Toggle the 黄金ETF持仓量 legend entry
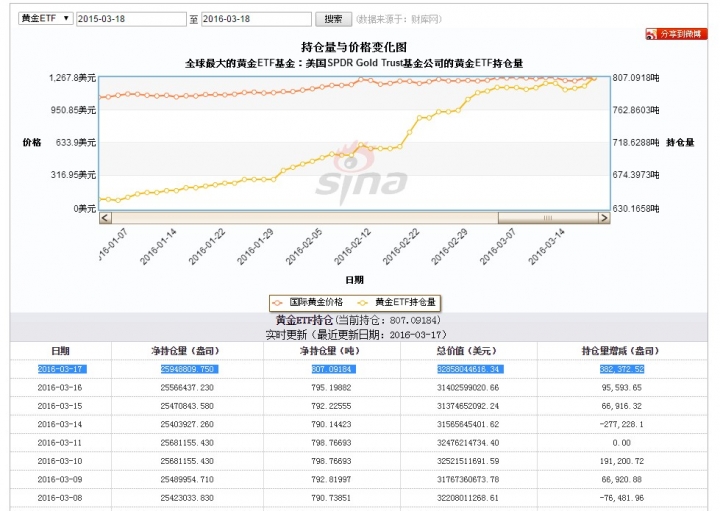The height and width of the screenshot is (511, 720). point(397,302)
